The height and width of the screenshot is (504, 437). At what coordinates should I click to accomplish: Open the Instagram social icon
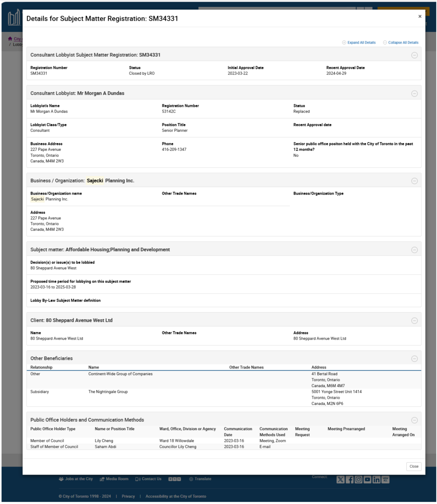(x=359, y=480)
